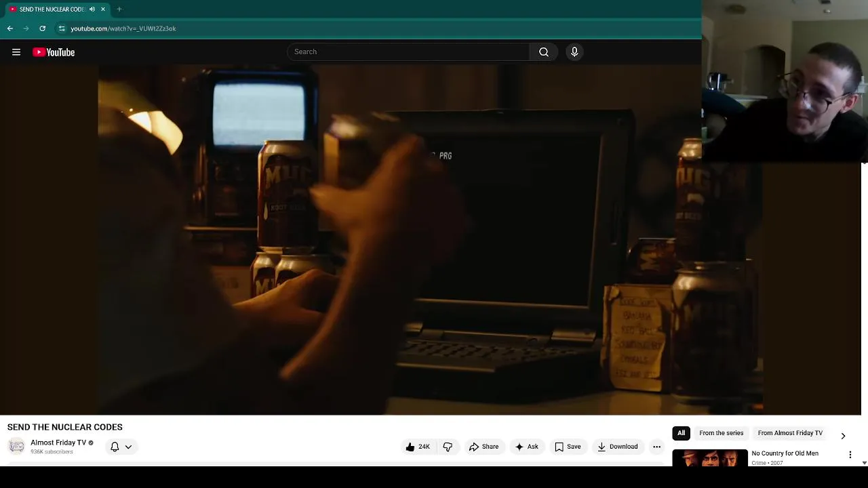The height and width of the screenshot is (488, 868).
Task: Toggle the notification bell for the channel
Action: pyautogui.click(x=115, y=447)
